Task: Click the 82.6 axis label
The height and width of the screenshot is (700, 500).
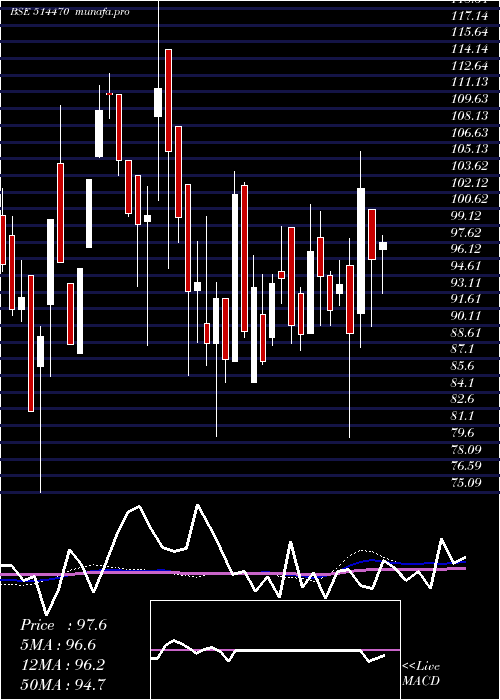Action: [x=462, y=399]
